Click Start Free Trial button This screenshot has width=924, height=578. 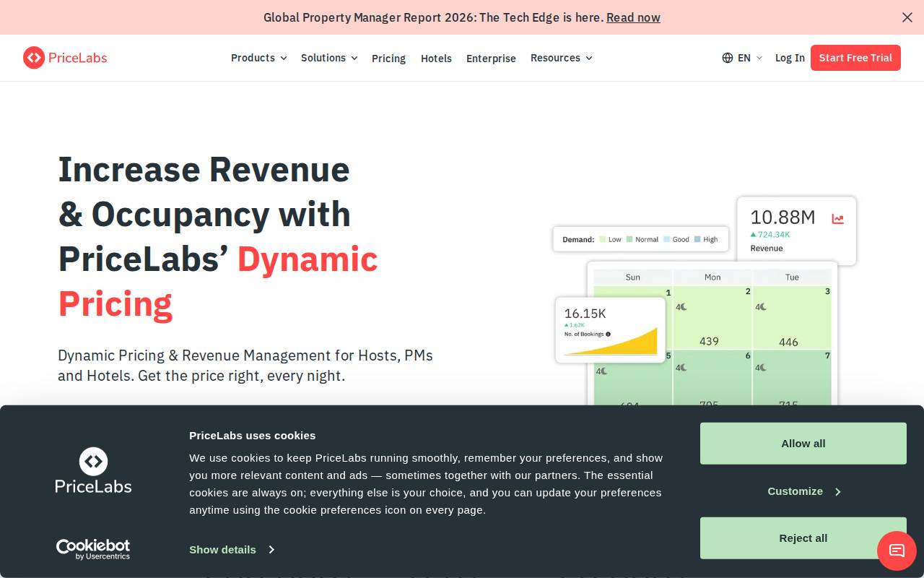855,58
